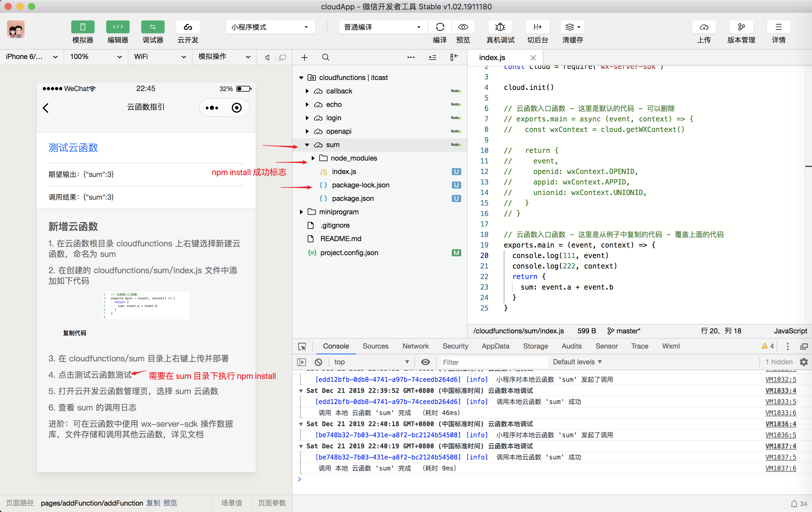Open 详情 project details panel
The height and width of the screenshot is (512, 812).
pyautogui.click(x=778, y=27)
